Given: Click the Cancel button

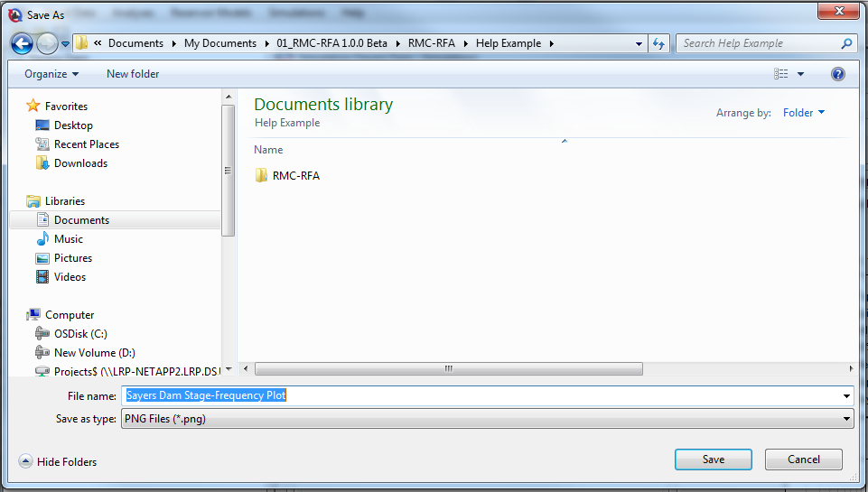Looking at the screenshot, I should click(803, 460).
